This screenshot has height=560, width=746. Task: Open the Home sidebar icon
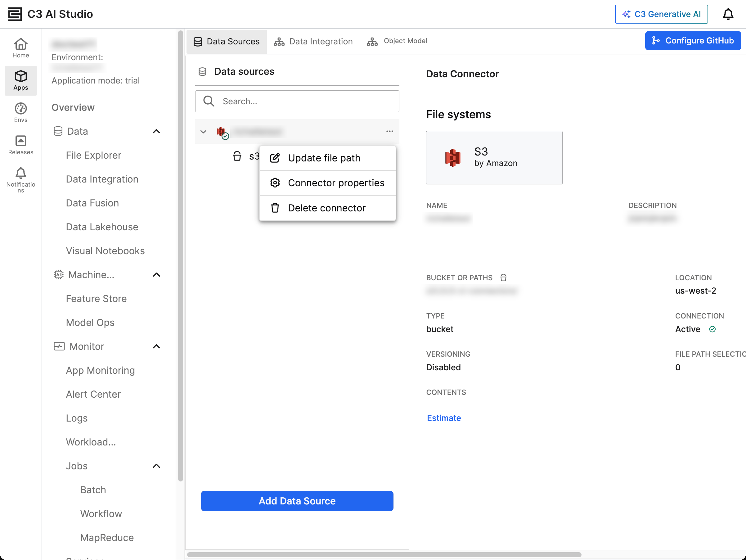(20, 48)
